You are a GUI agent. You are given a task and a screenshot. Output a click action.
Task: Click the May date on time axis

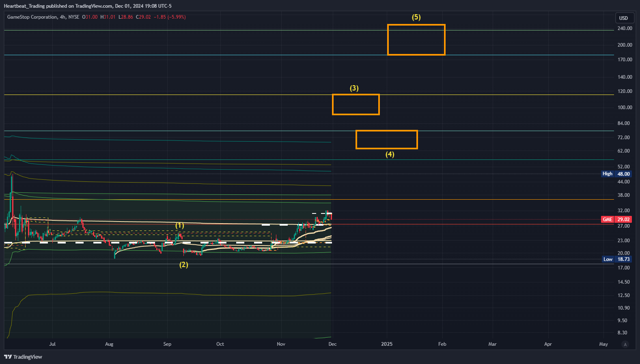tap(603, 344)
